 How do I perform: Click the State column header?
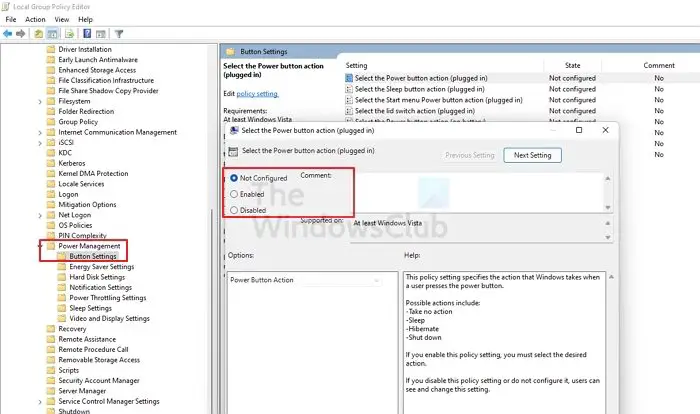click(572, 65)
